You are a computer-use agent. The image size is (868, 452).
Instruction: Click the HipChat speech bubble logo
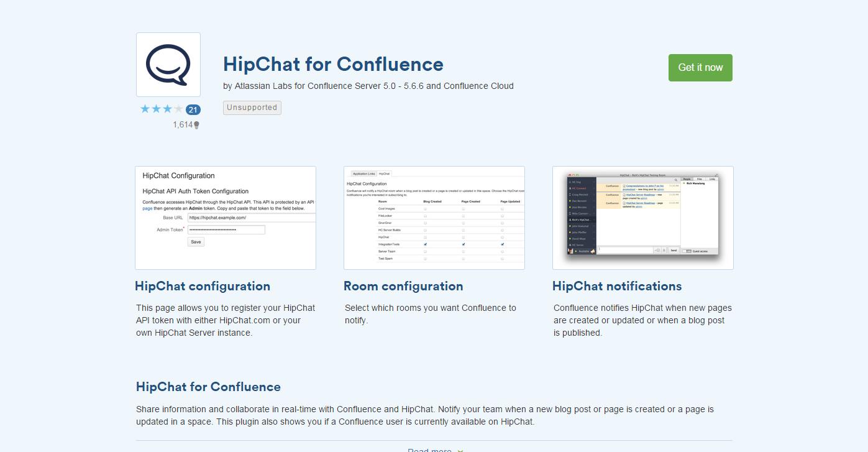168,65
